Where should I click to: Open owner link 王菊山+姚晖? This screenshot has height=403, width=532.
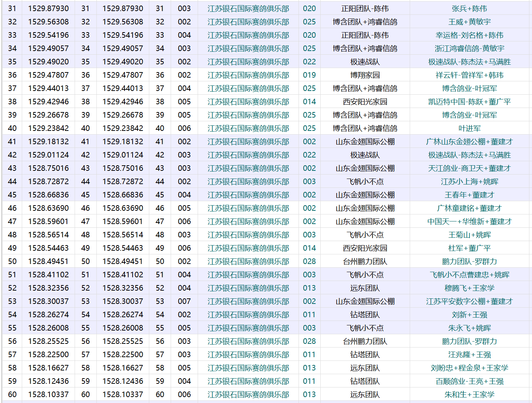click(469, 235)
